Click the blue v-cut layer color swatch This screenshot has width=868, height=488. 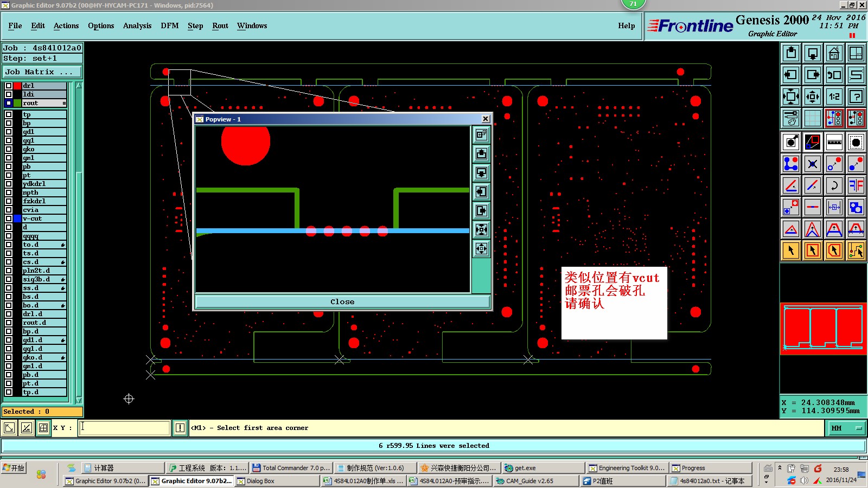coord(17,219)
